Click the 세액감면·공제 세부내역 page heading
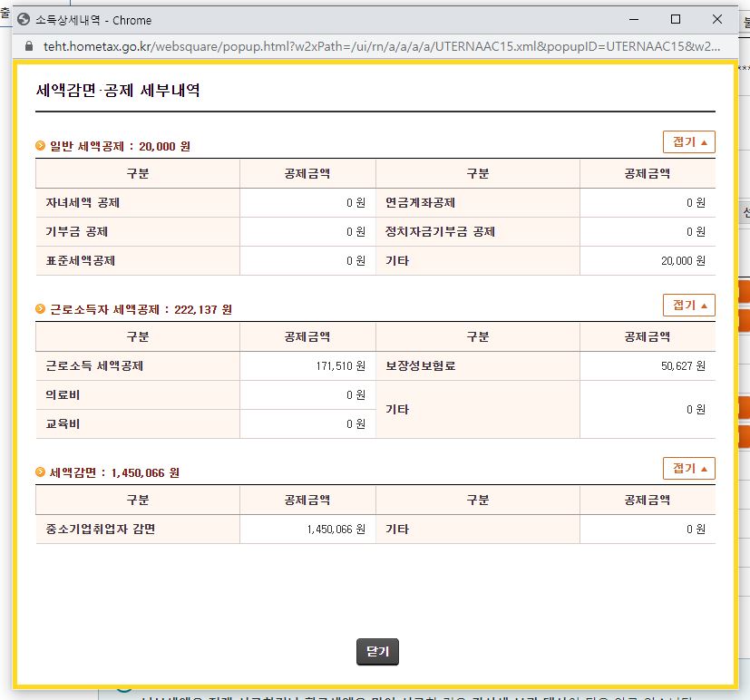This screenshot has height=700, width=750. [x=118, y=91]
